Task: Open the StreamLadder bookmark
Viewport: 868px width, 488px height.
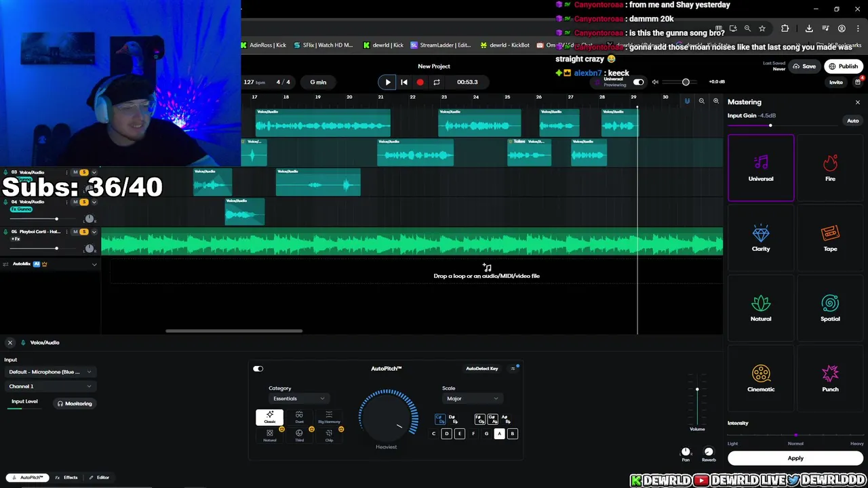Action: tap(441, 45)
